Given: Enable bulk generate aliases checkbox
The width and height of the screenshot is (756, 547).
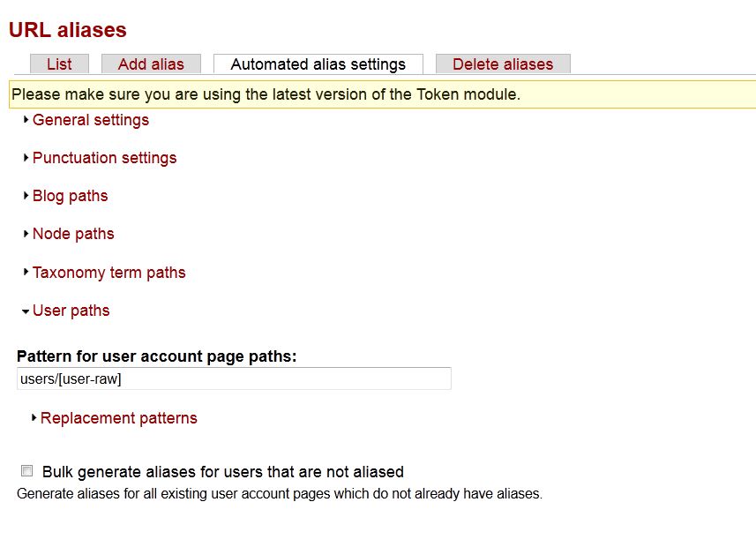Looking at the screenshot, I should [x=27, y=471].
